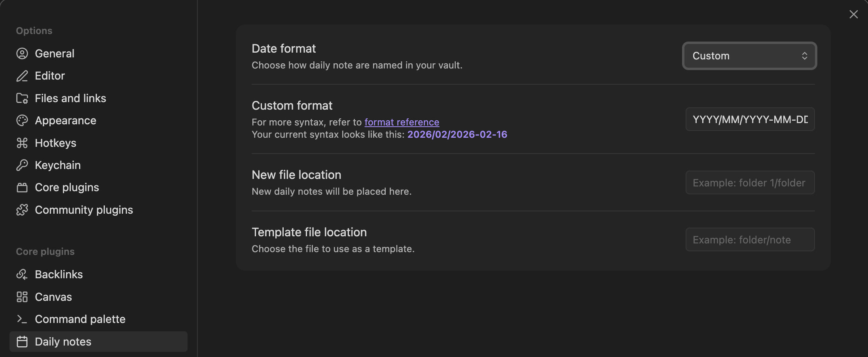The width and height of the screenshot is (868, 357).
Task: Click the Editor pencil icon
Action: [22, 76]
